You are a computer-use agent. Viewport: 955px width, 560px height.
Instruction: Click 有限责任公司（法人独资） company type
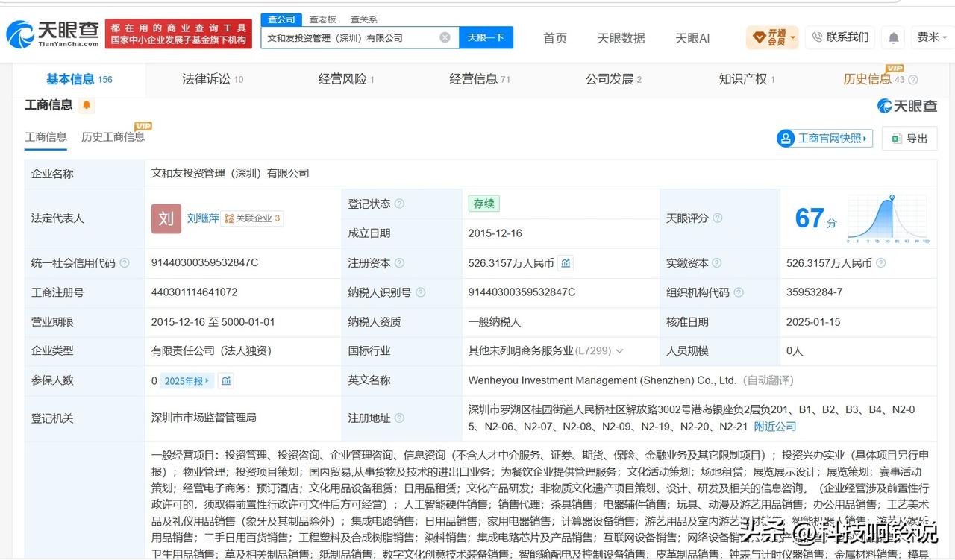[211, 350]
